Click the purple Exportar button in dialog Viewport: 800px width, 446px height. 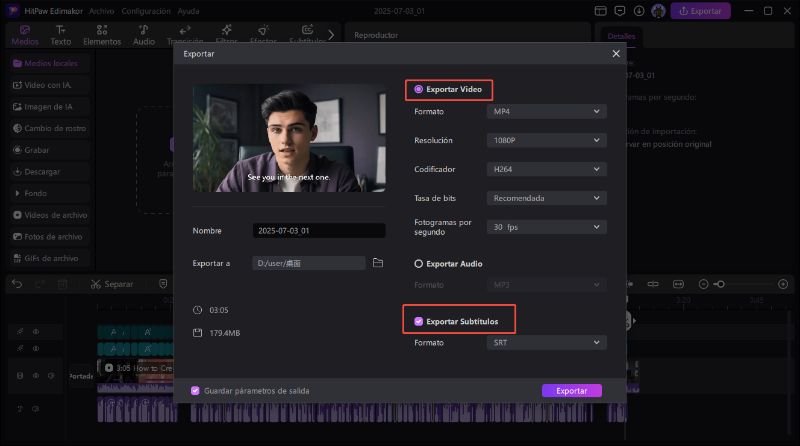click(571, 391)
